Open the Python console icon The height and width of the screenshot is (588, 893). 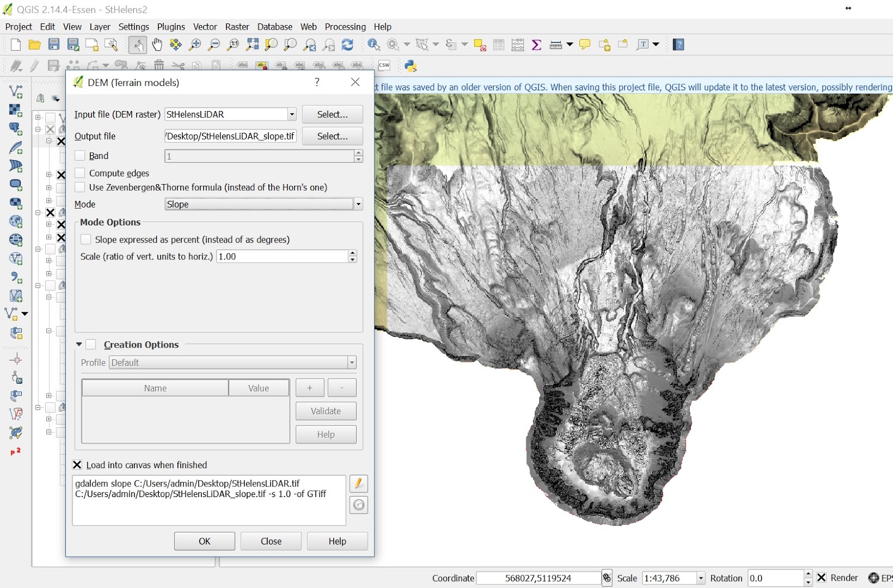tap(411, 66)
